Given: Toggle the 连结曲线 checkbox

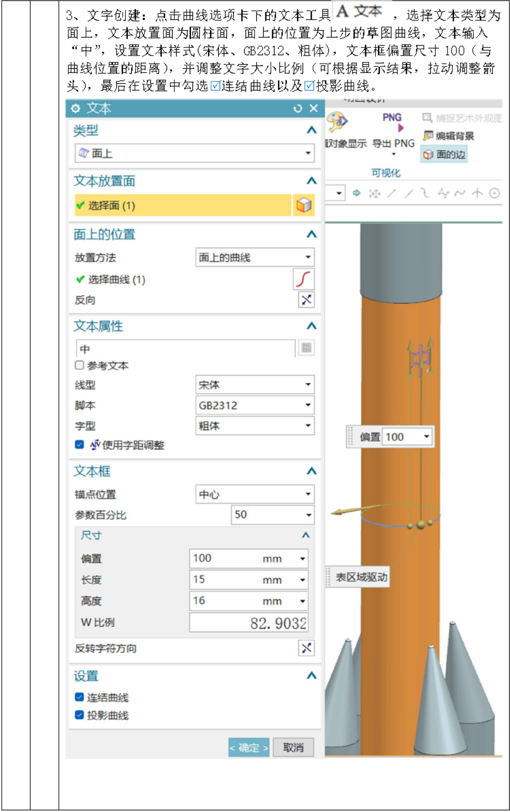Looking at the screenshot, I should coord(80,697).
